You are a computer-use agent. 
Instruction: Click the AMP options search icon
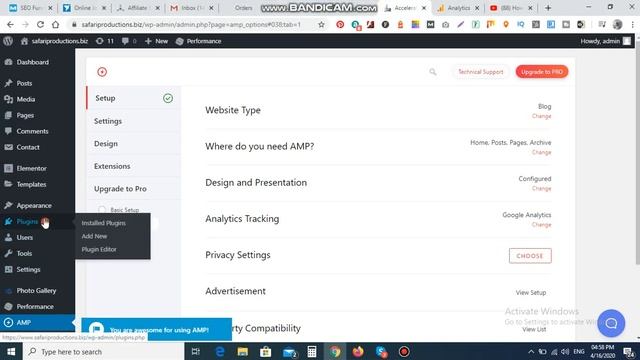pos(433,72)
